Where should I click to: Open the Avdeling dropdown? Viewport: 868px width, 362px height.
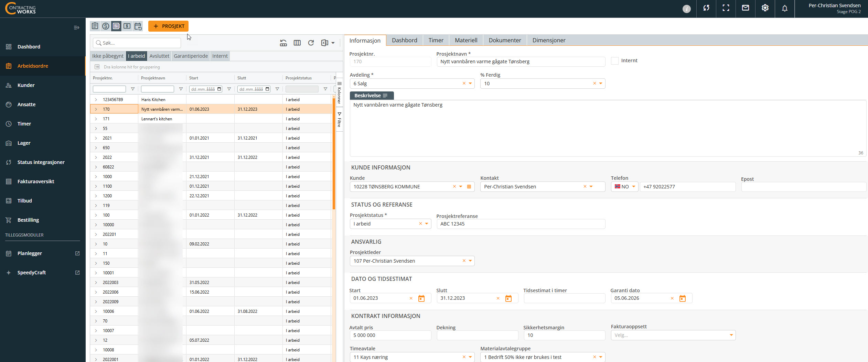tap(470, 84)
